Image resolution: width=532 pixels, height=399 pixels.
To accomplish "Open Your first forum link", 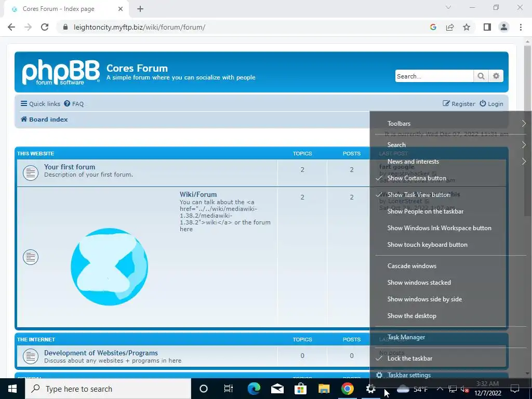I will click(x=70, y=167).
